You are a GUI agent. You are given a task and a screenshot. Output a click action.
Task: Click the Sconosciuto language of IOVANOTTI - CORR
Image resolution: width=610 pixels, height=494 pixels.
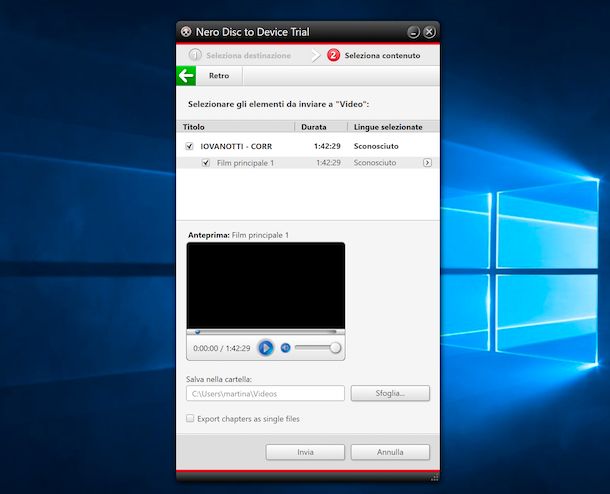pyautogui.click(x=376, y=146)
